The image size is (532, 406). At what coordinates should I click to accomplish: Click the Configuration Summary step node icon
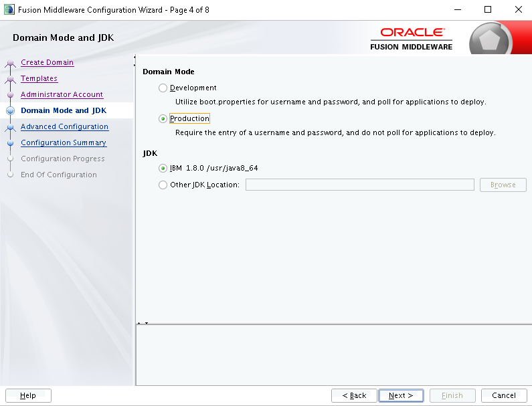click(11, 143)
